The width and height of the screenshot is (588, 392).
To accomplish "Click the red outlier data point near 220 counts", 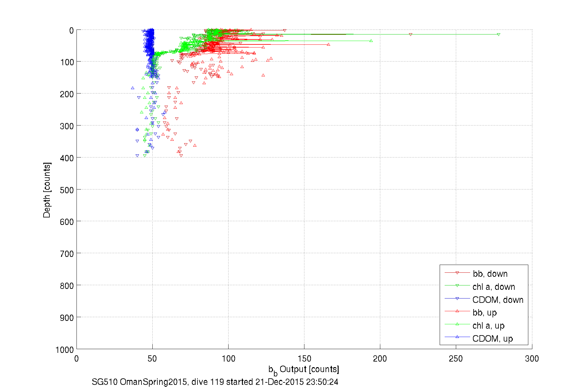I will [x=410, y=34].
